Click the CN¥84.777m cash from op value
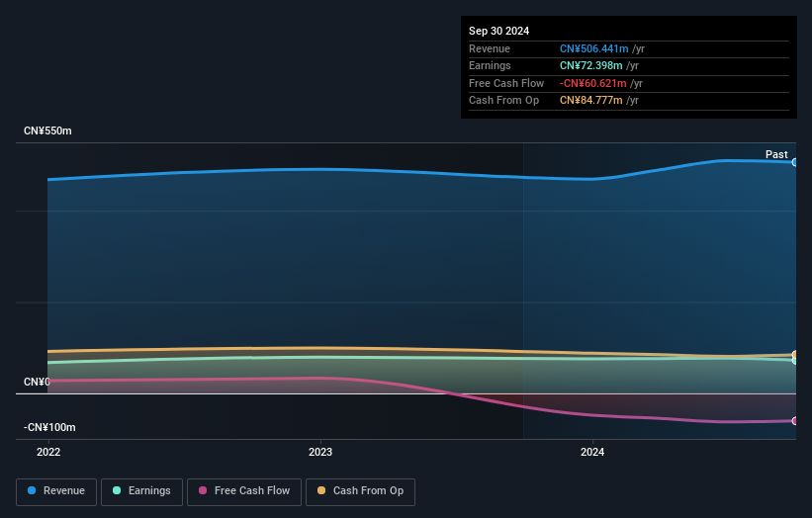Viewport: 812px width, 518px height. coord(590,101)
